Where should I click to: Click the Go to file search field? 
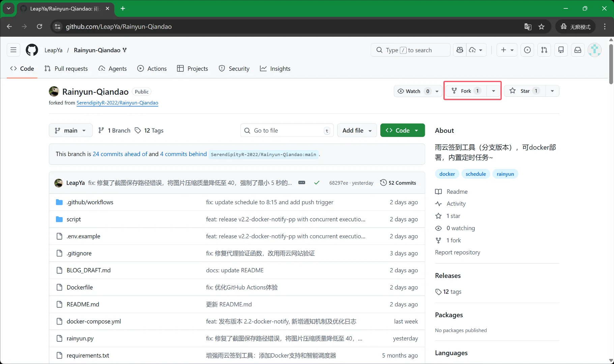point(287,130)
